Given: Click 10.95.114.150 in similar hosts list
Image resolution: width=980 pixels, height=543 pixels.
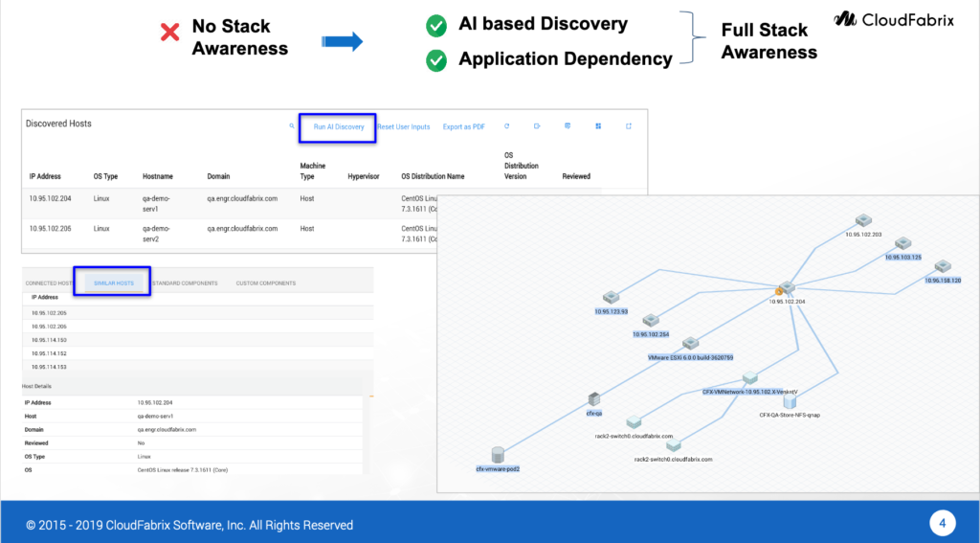Looking at the screenshot, I should (x=48, y=340).
